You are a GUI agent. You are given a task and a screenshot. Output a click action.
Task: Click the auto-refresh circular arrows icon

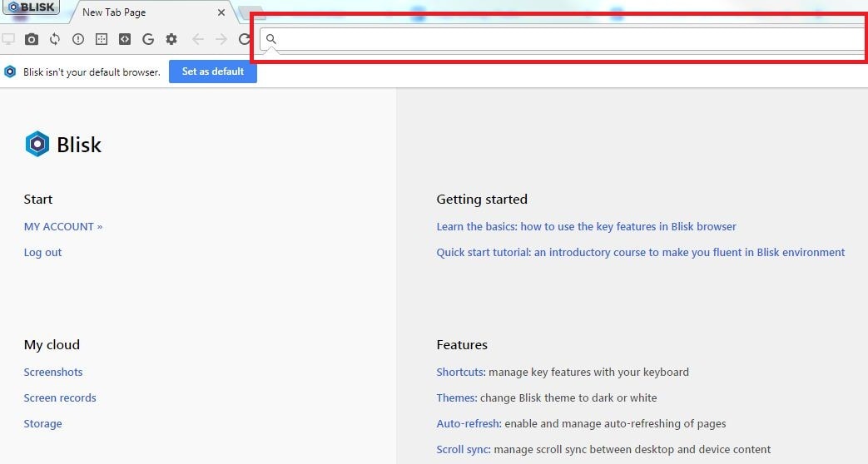click(55, 39)
